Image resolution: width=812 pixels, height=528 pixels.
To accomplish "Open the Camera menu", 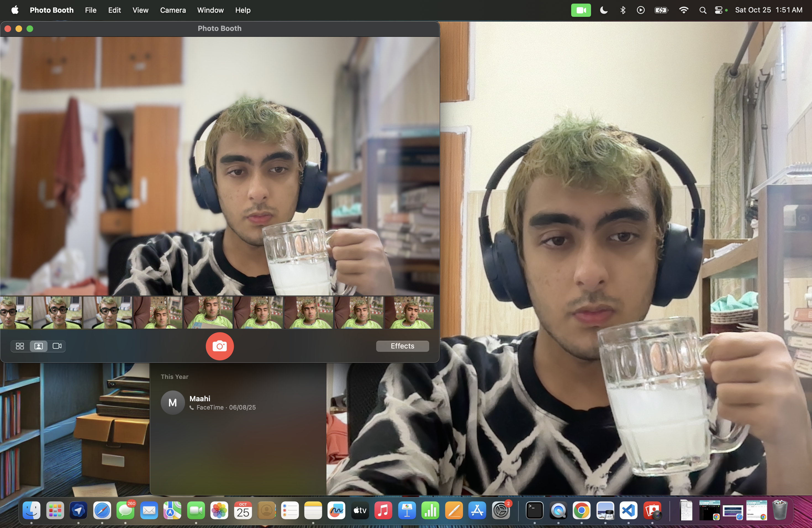I will [173, 10].
